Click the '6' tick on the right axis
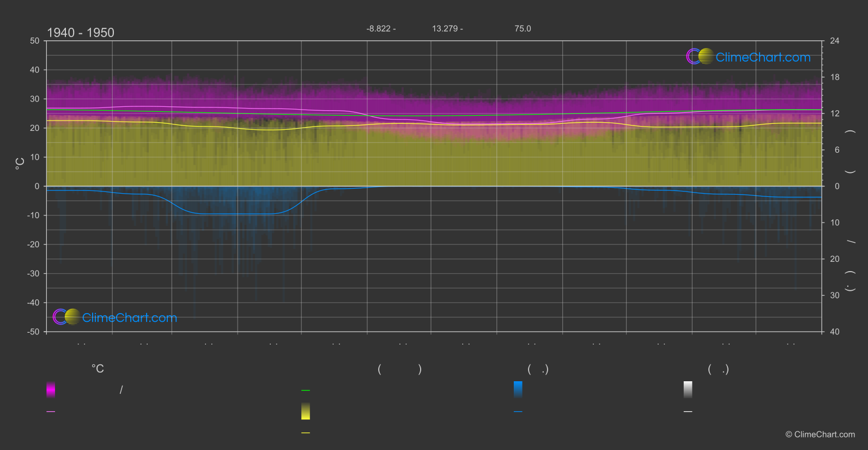 (x=837, y=150)
